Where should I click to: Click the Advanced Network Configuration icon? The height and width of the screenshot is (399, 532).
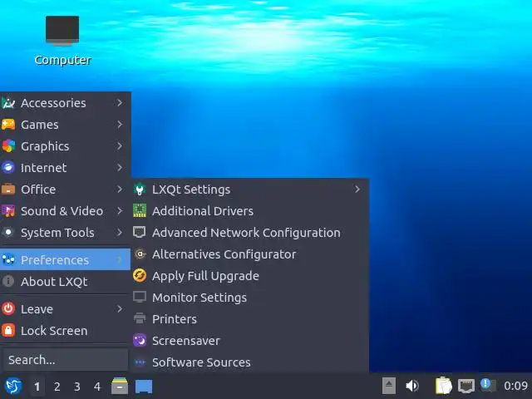140,233
